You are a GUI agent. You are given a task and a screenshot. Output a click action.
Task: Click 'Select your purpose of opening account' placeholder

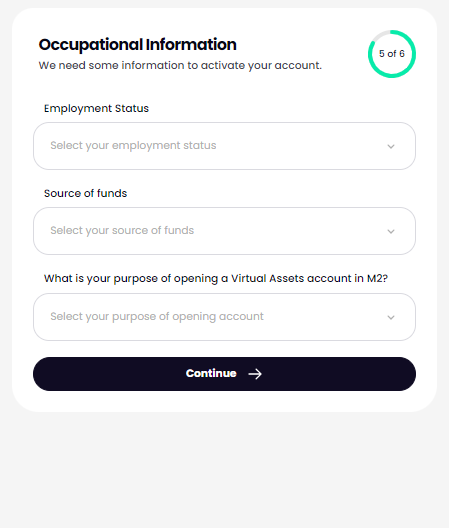pos(157,317)
